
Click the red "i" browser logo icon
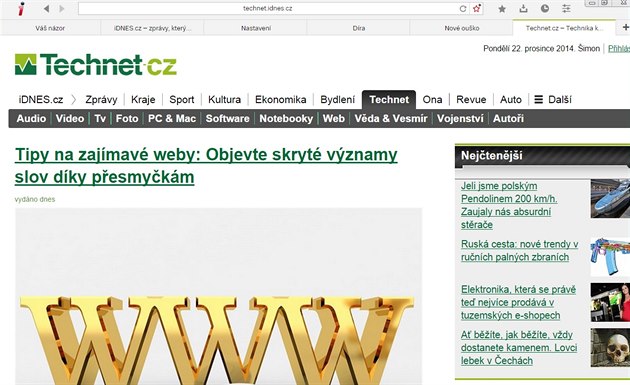[21, 8]
